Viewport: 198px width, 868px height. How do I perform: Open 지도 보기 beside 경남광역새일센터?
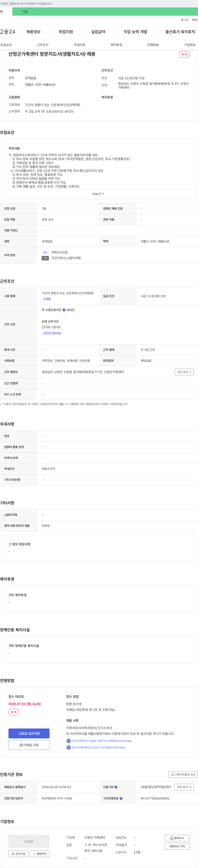pos(184,787)
